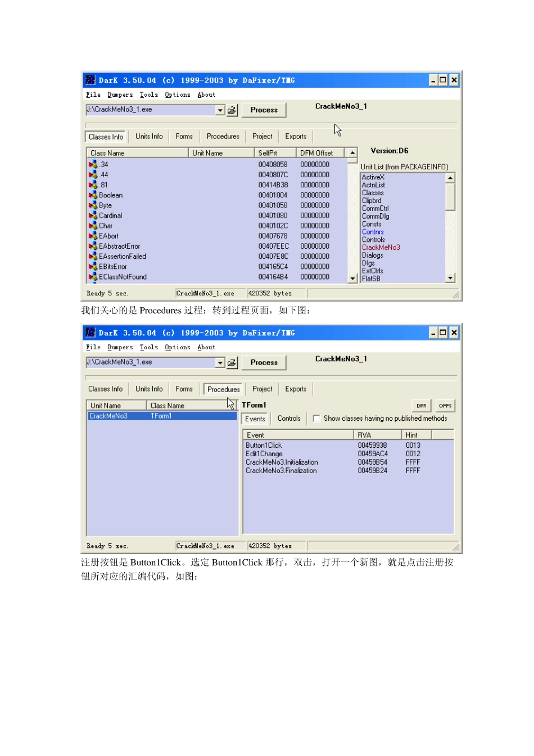This screenshot has width=534, height=756.
Task: Click Process button in Procedures window
Action: click(264, 363)
